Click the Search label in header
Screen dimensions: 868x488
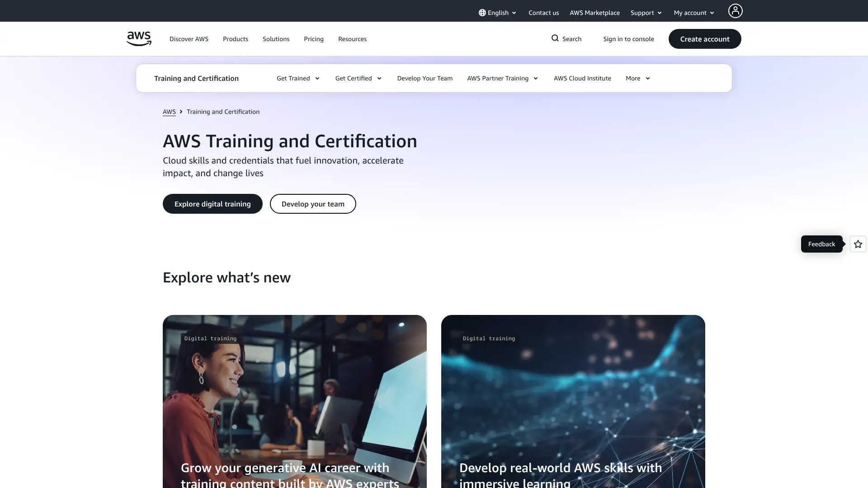coord(572,39)
